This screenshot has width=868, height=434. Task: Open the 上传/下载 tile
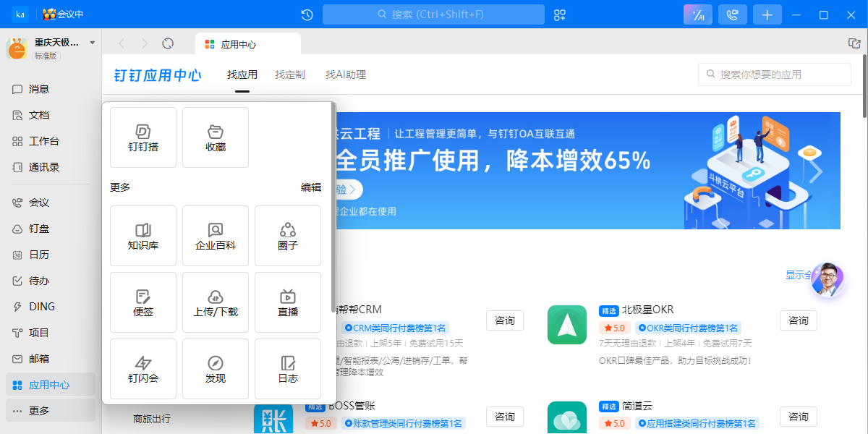pyautogui.click(x=216, y=302)
